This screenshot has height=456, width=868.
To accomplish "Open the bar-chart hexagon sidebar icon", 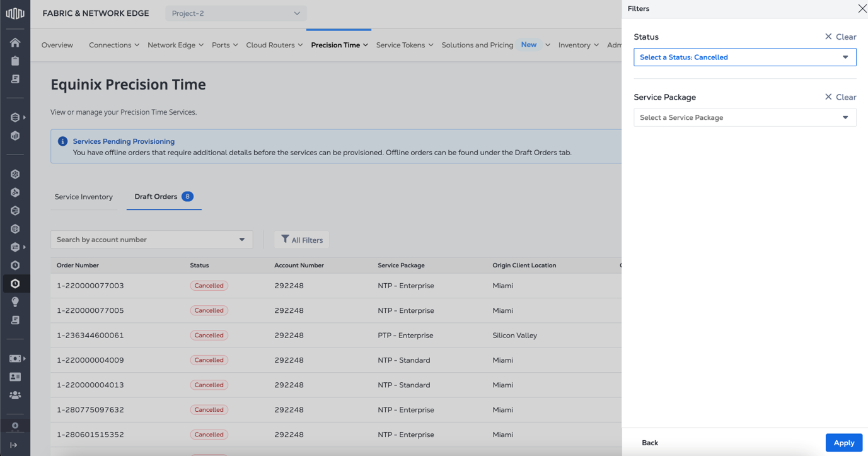I will pyautogui.click(x=15, y=136).
